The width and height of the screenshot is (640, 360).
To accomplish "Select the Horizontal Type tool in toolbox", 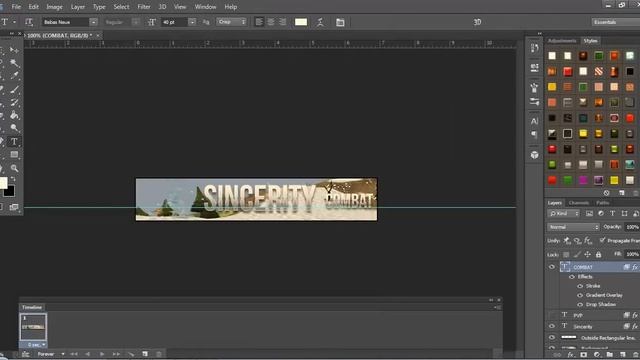I will [14, 142].
